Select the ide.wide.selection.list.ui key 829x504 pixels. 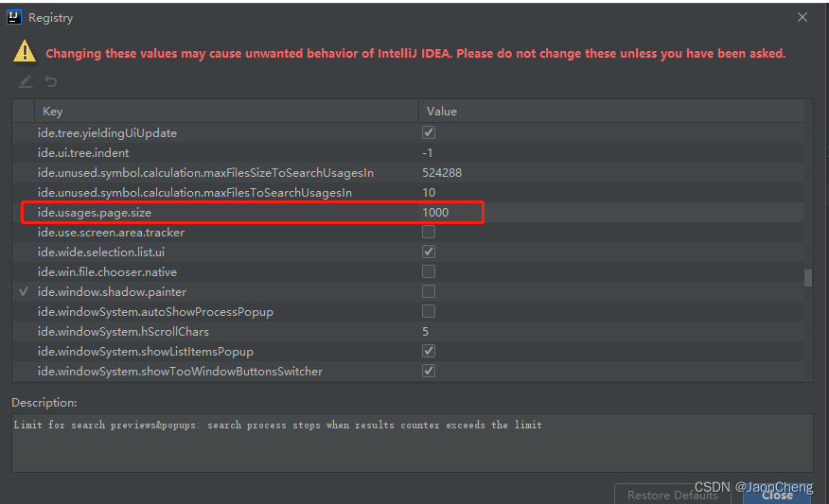click(x=101, y=252)
